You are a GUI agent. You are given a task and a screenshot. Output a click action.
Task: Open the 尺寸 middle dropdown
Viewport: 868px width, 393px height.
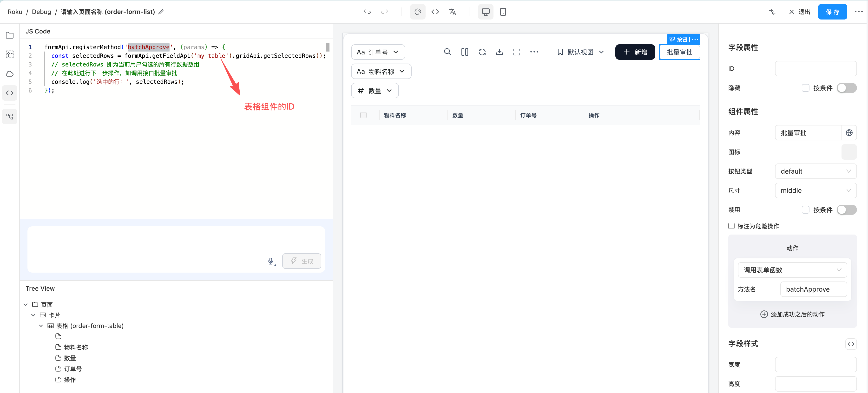tap(816, 190)
